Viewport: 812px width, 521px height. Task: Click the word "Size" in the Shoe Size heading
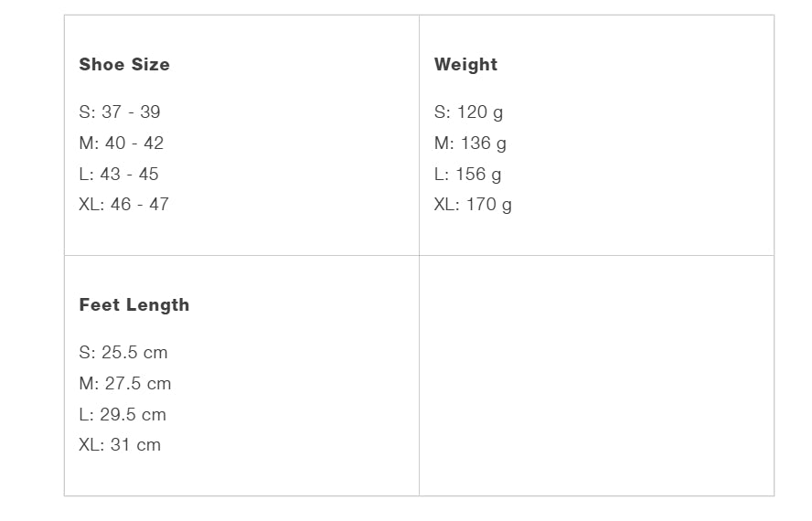pyautogui.click(x=151, y=65)
